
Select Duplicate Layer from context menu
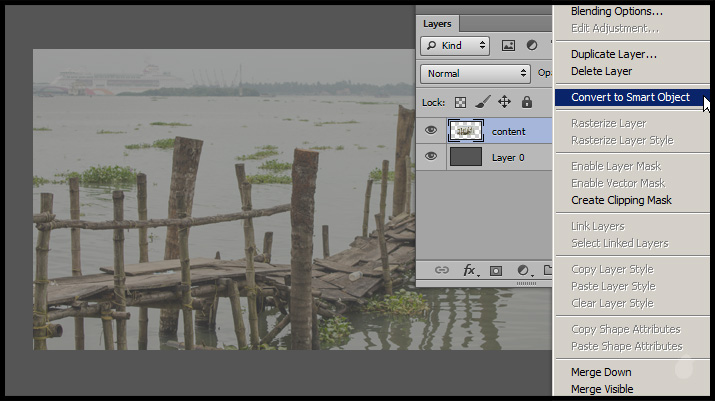pyautogui.click(x=613, y=54)
